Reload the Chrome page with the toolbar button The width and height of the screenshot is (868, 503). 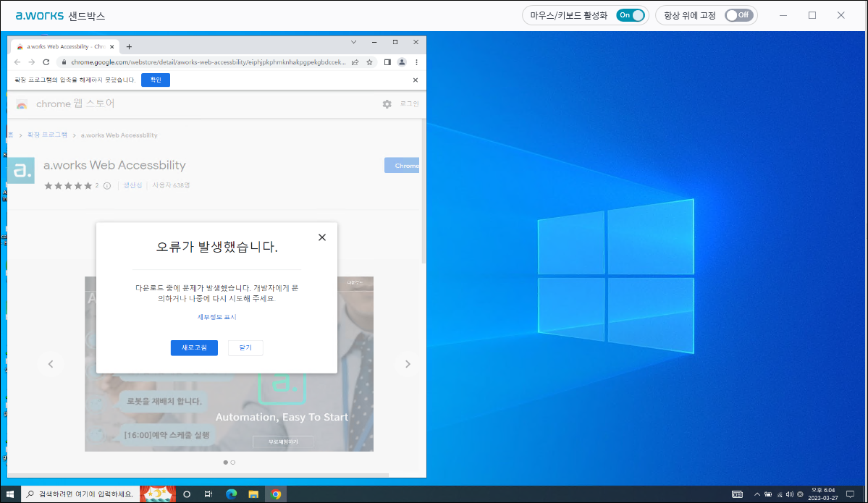[x=46, y=62]
